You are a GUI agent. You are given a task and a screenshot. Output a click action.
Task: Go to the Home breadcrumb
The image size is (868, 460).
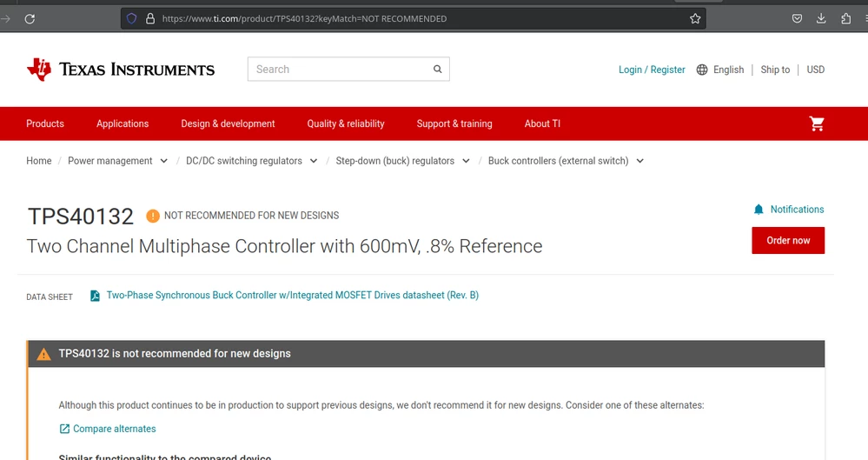tap(39, 161)
